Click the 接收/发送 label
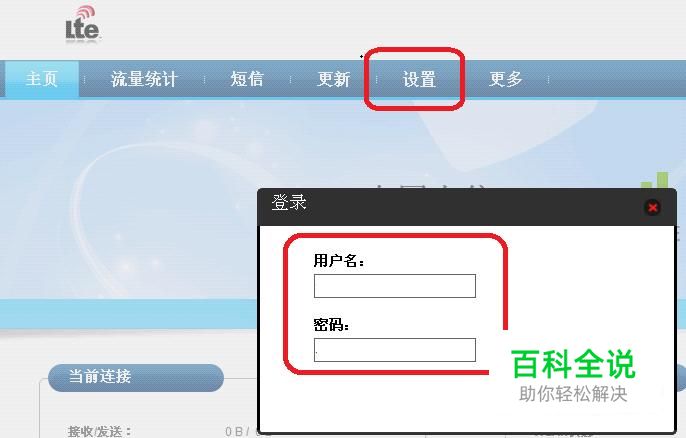This screenshot has width=686, height=438. (x=99, y=431)
